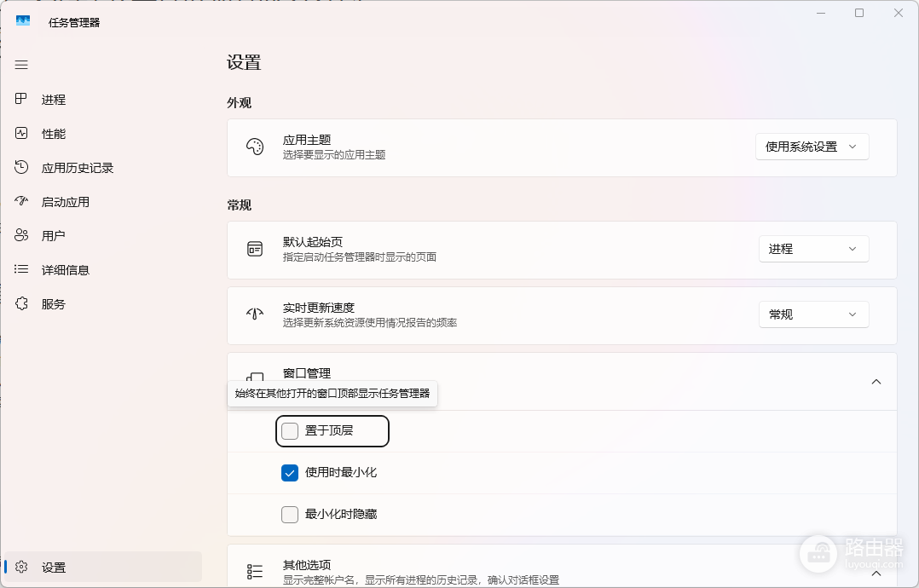Click the 实时更新速度 setting title
The width and height of the screenshot is (919, 588).
pyautogui.click(x=318, y=308)
